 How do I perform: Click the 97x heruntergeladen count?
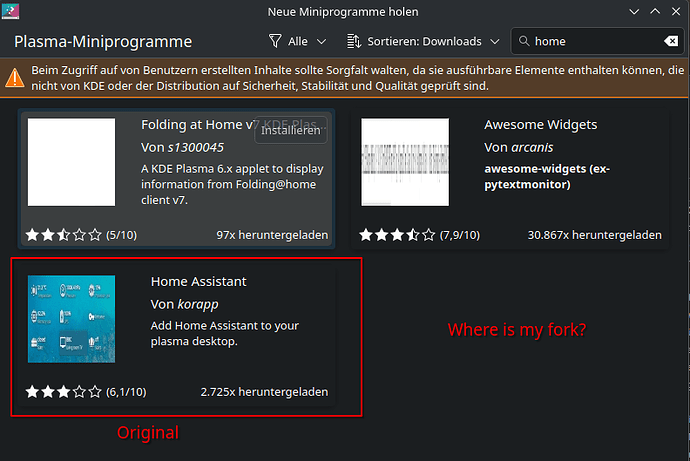[x=272, y=235]
